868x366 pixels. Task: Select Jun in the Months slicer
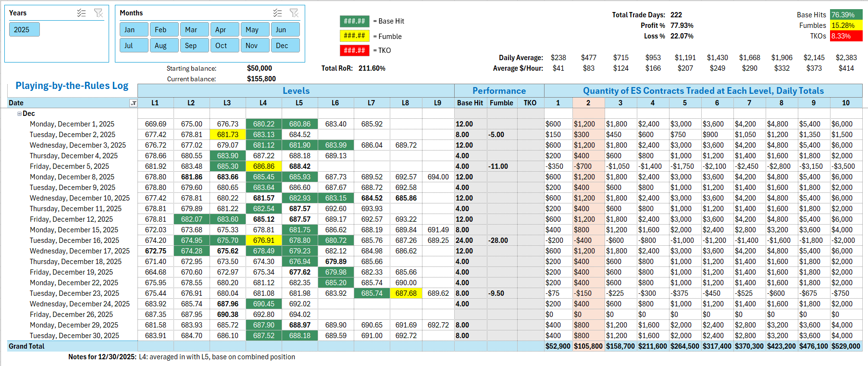[285, 30]
